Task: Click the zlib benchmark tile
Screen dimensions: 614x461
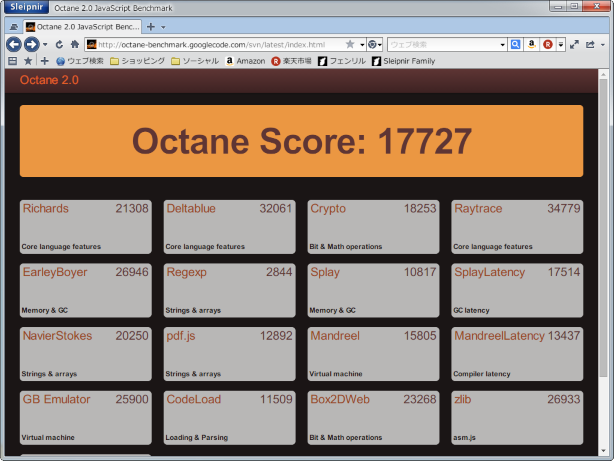Action: (x=517, y=418)
